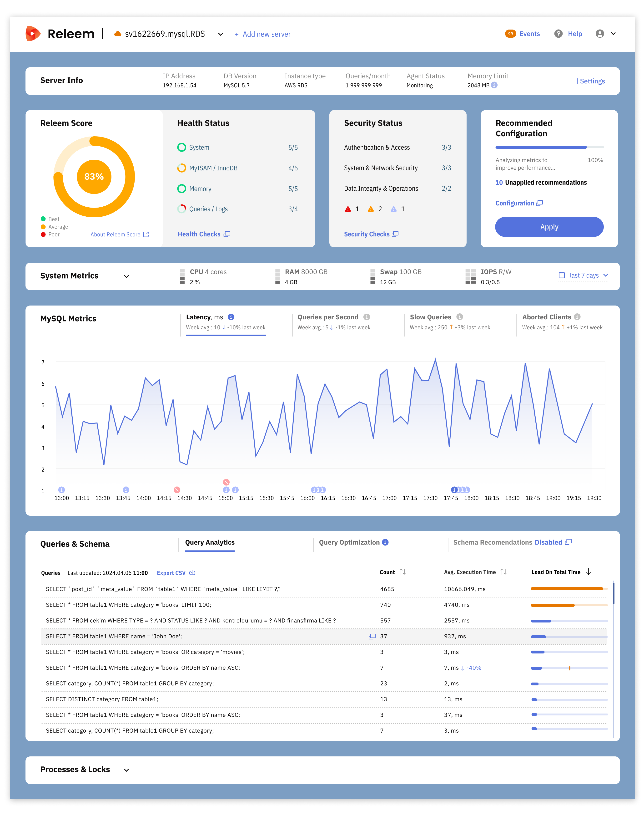Open the calendar icon for date range

pyautogui.click(x=561, y=275)
